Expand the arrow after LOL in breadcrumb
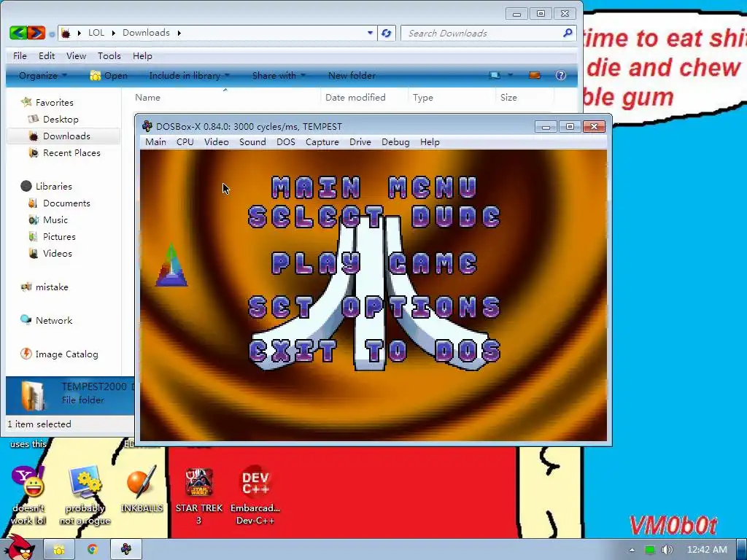The image size is (747, 560). pos(113,33)
